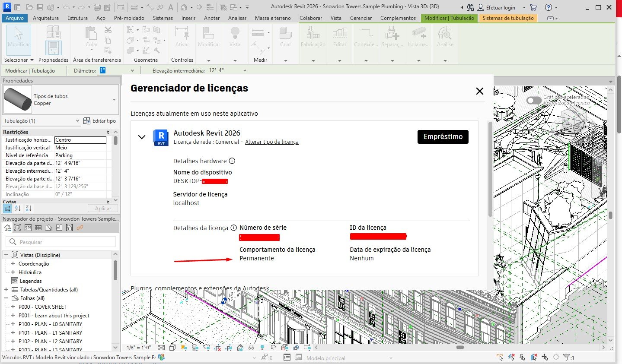Click the Visual Style cube icon in view bar
The height and width of the screenshot is (364, 622).
172,347
